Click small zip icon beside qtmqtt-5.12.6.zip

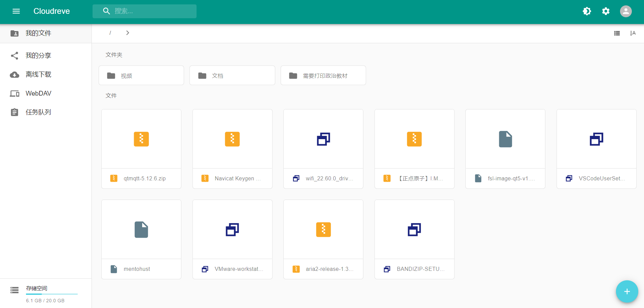click(114, 178)
